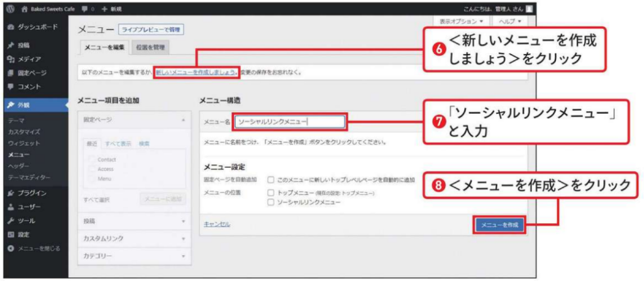Expand the カテゴリー accordion section
The height and width of the screenshot is (281, 644).
click(x=133, y=256)
